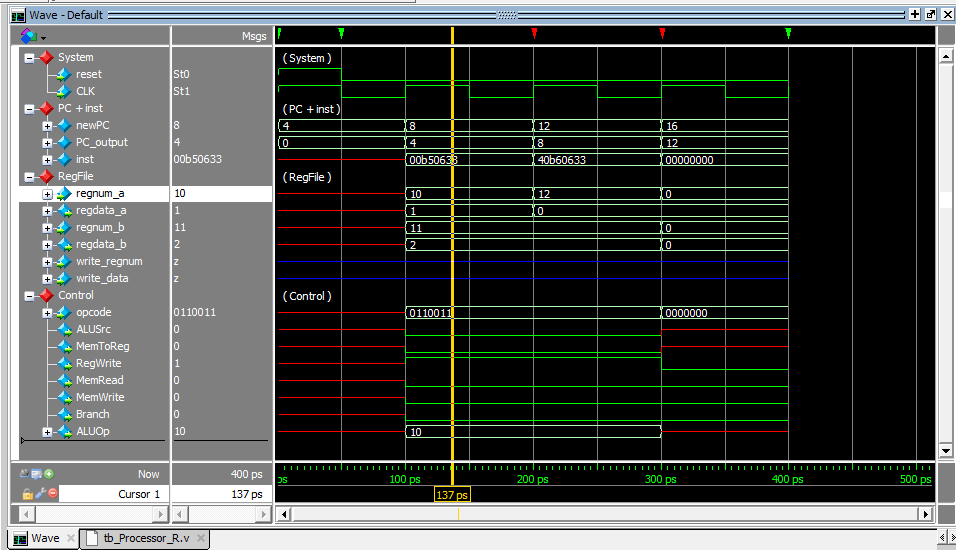Collapse the Control group
The image size is (956, 550).
(29, 296)
